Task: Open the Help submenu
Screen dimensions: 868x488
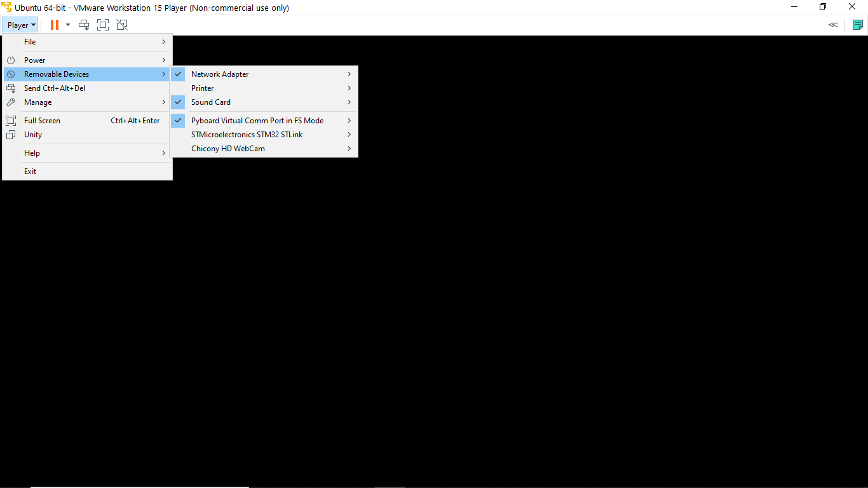Action: [88, 153]
